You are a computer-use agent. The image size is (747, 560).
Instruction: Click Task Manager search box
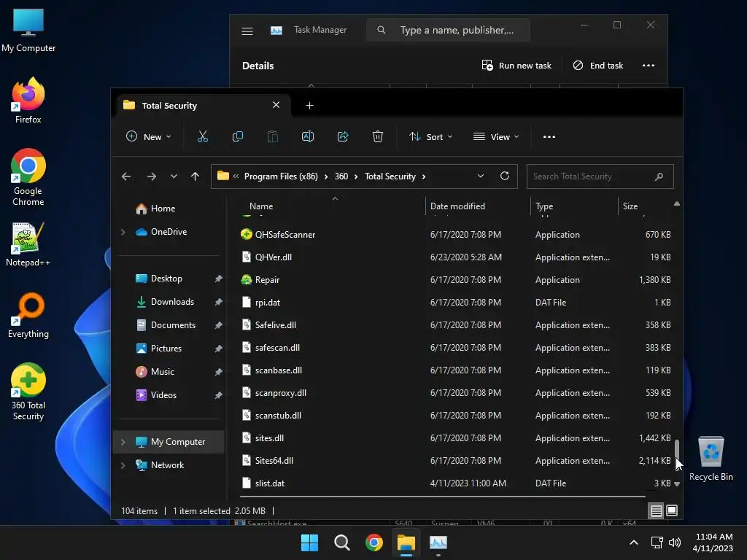(448, 30)
